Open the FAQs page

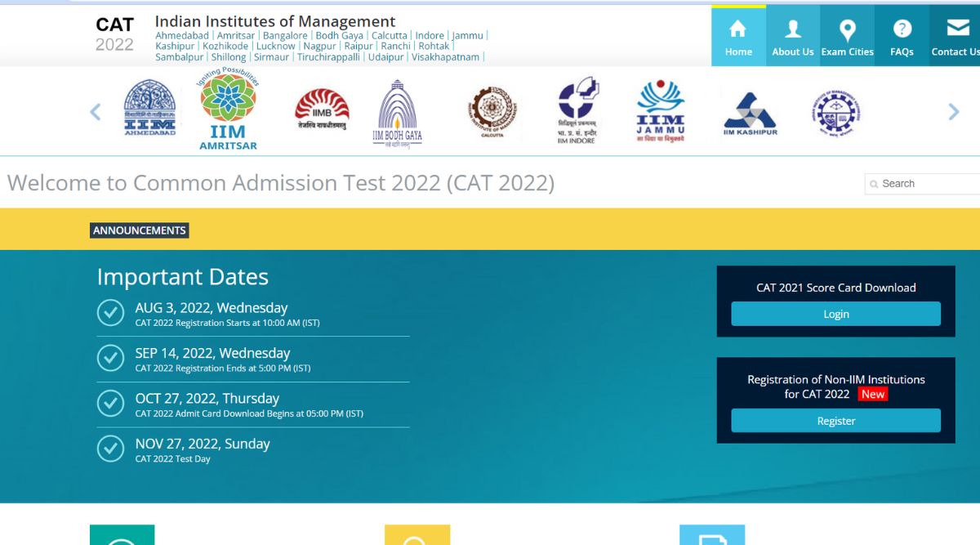tap(902, 36)
